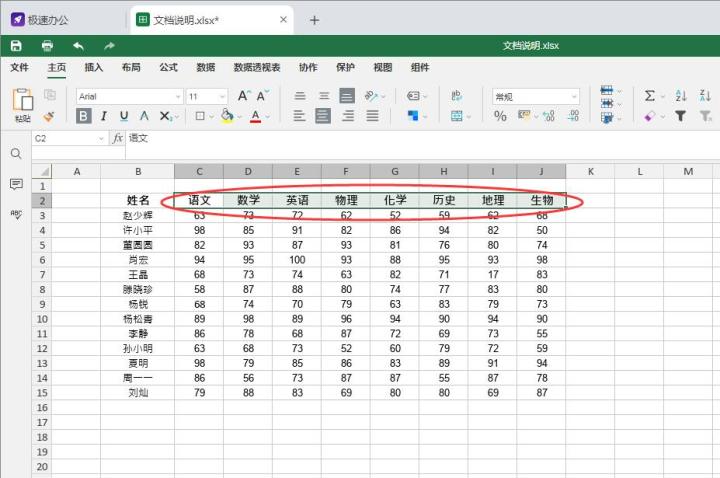
Task: Open the comments panel in sidebar
Action: pos(16,184)
